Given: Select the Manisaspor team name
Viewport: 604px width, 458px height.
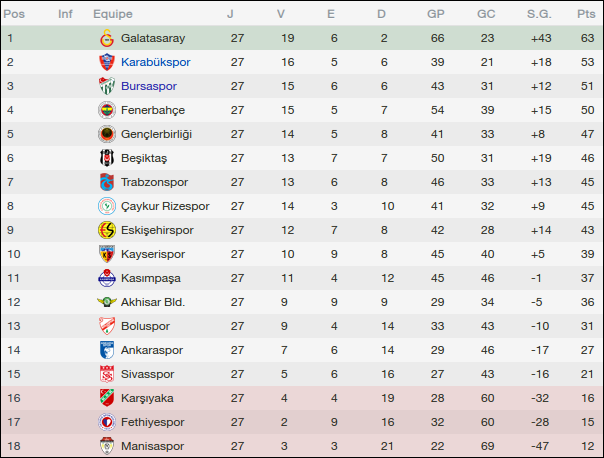Looking at the screenshot, I should tap(153, 446).
